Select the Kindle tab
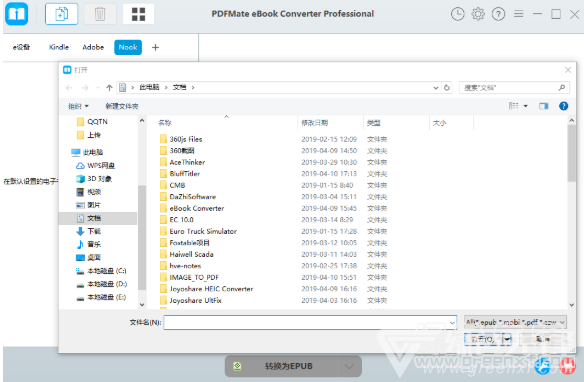This screenshot has height=382, width=584. (59, 47)
